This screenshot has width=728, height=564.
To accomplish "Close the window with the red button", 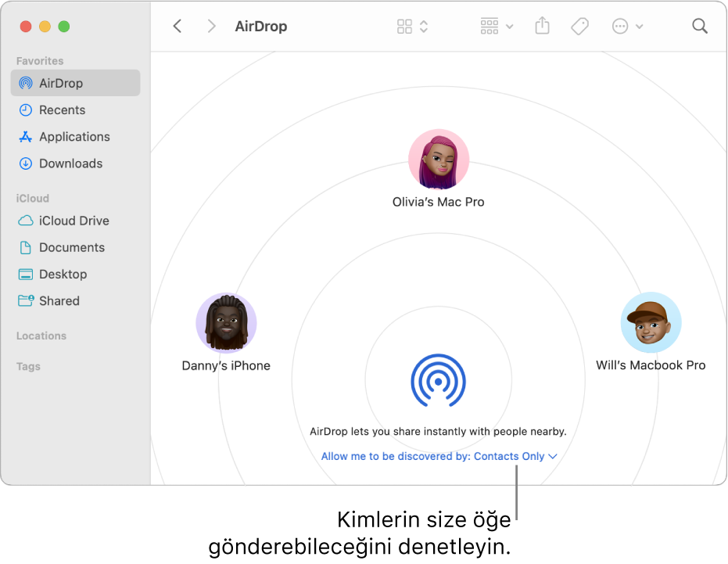I will pyautogui.click(x=26, y=27).
